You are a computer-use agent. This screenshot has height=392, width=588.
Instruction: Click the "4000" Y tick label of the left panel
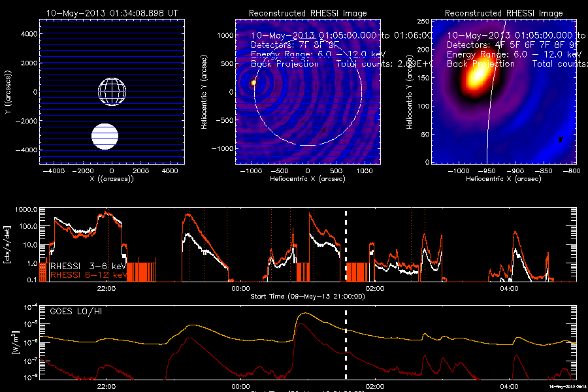(x=29, y=34)
